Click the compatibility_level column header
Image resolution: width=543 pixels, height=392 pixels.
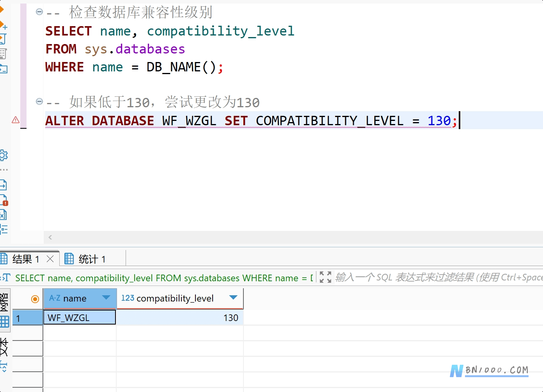coord(180,299)
